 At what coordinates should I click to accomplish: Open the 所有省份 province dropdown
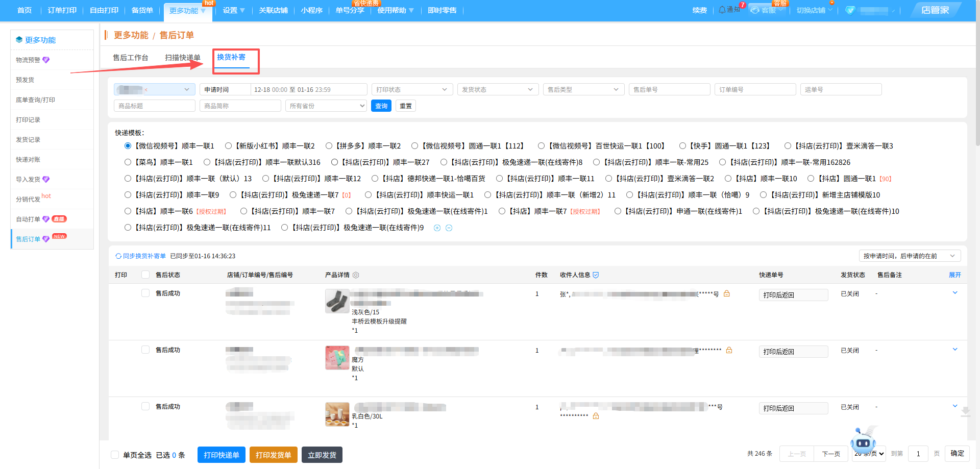pos(326,106)
